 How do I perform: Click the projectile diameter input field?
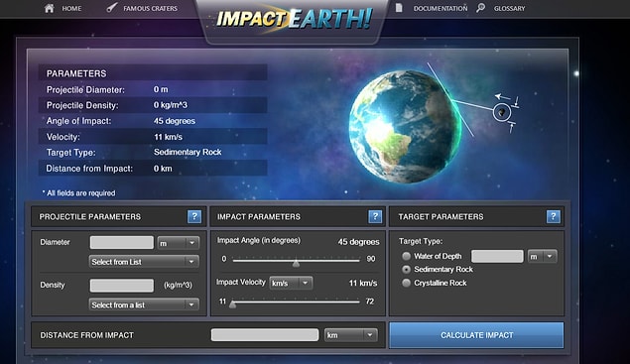tap(122, 243)
